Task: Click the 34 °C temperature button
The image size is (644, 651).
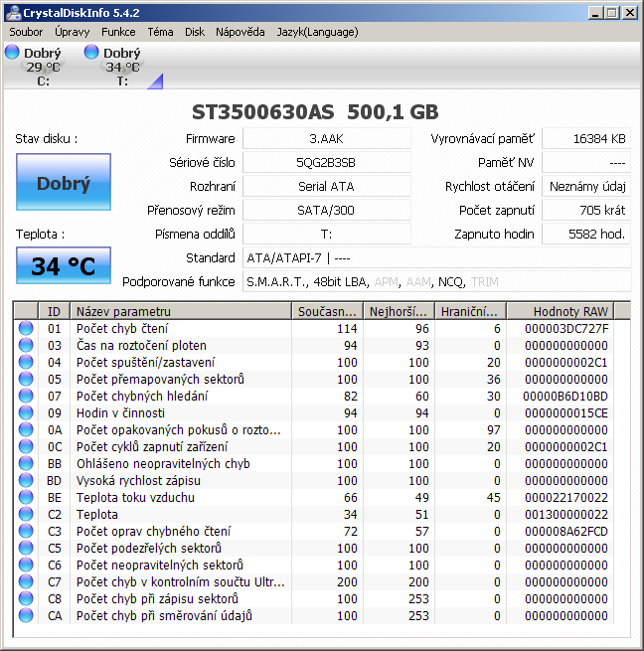Action: click(64, 265)
